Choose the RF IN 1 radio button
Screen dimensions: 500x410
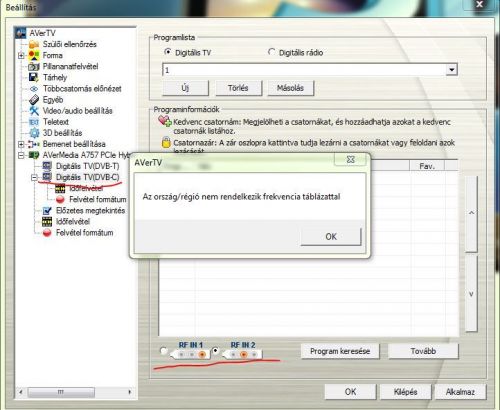pyautogui.click(x=163, y=351)
